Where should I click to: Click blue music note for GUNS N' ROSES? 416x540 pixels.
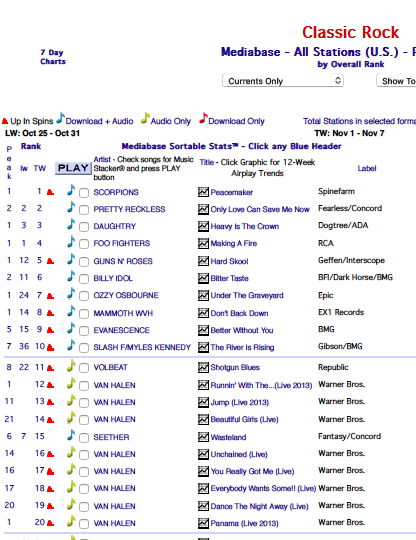[71, 259]
